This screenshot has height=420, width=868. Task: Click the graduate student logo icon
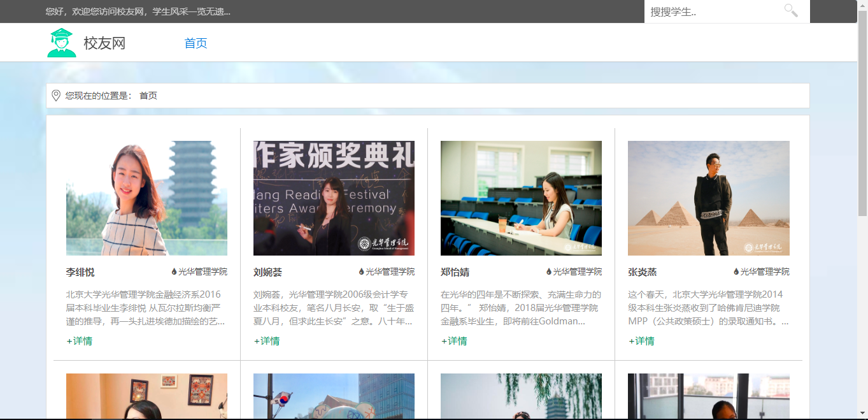62,43
